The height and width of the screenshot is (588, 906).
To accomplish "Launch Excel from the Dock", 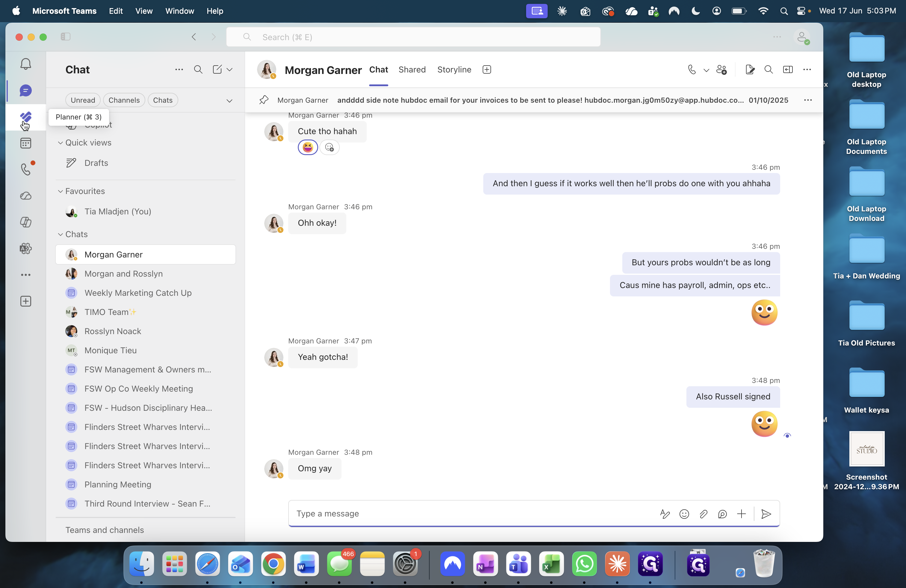I will point(551,564).
